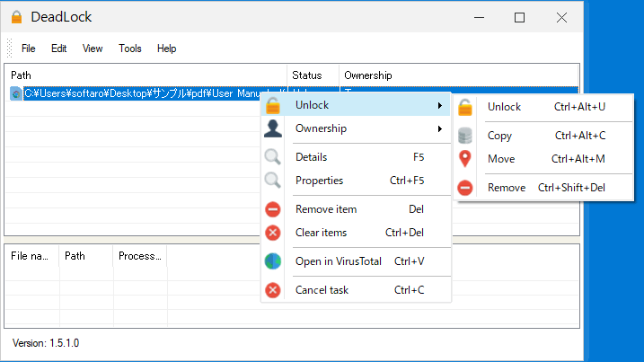Viewport: 644px width, 362px height.
Task: Click the Process column header in lower panel
Action: 139,256
